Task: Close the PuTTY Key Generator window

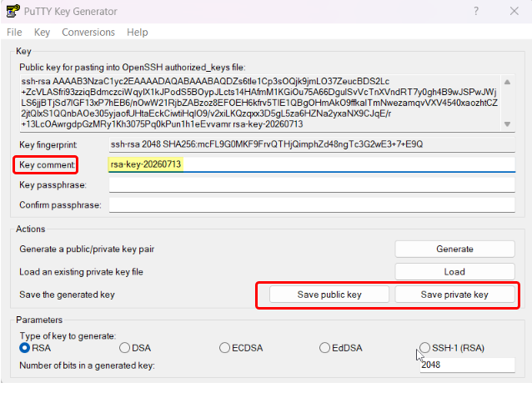Action: tap(514, 11)
